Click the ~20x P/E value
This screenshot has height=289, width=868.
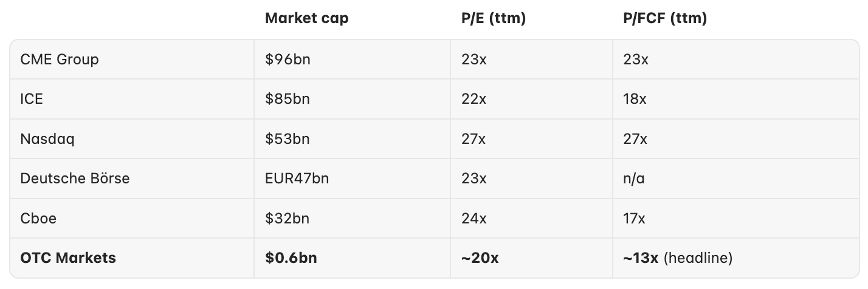click(x=480, y=258)
